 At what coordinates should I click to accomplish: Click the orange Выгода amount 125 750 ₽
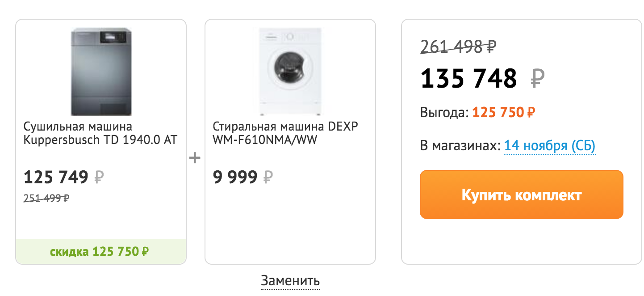point(504,112)
